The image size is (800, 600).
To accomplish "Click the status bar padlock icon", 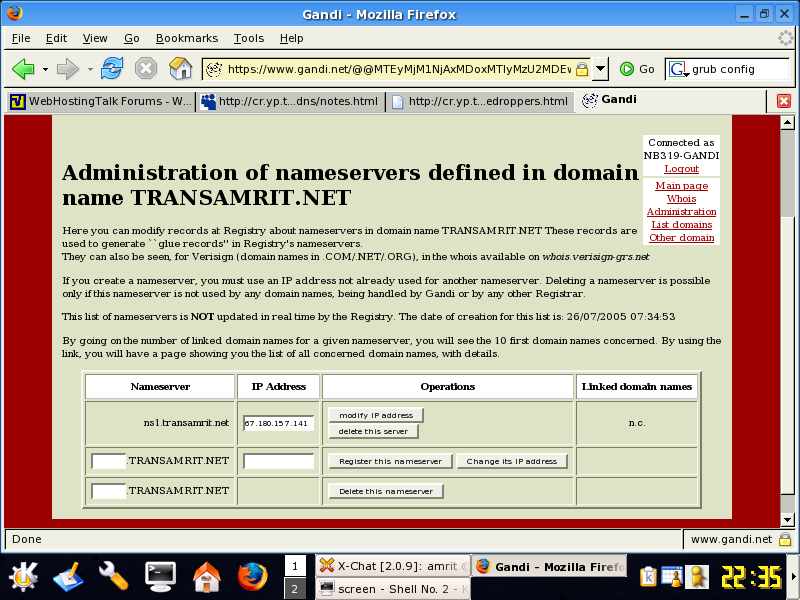I will point(785,539).
